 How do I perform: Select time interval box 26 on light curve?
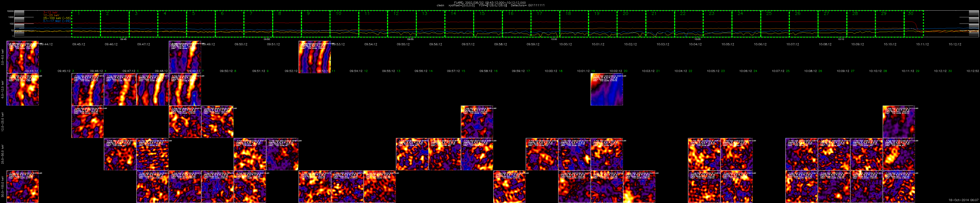coord(803,24)
